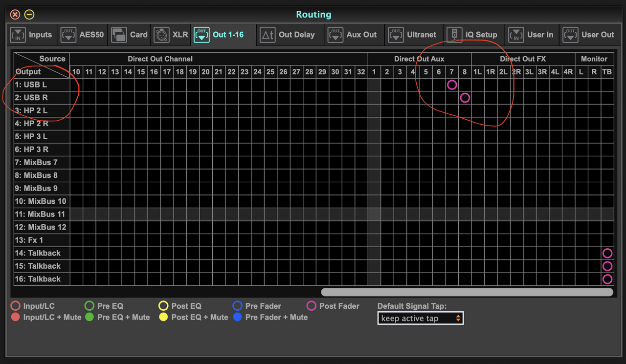The image size is (626, 364).
Task: Click the 'Input/LC' legend entry
Action: click(x=33, y=306)
